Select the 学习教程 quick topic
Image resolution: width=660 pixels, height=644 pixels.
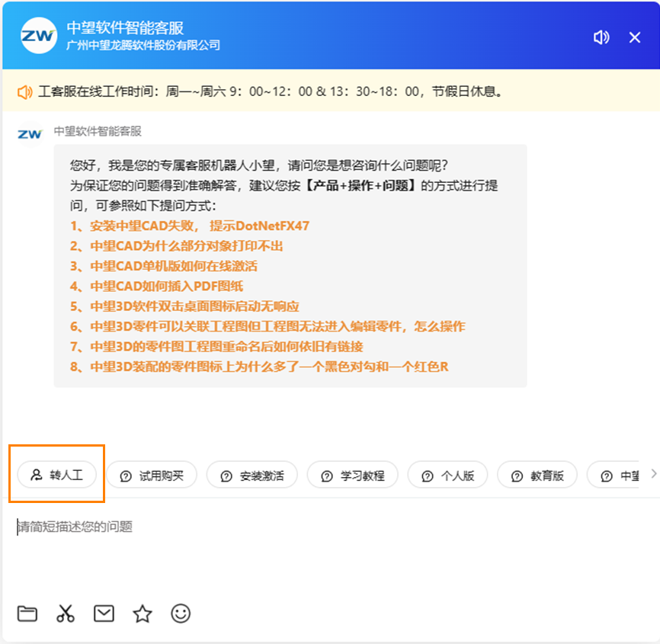point(353,476)
